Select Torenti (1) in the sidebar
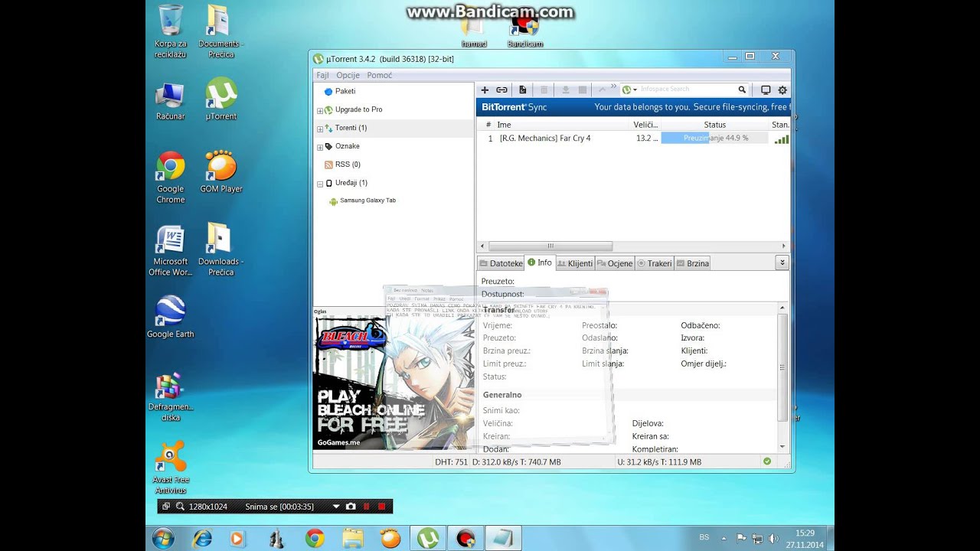The image size is (980, 551). pos(351,128)
